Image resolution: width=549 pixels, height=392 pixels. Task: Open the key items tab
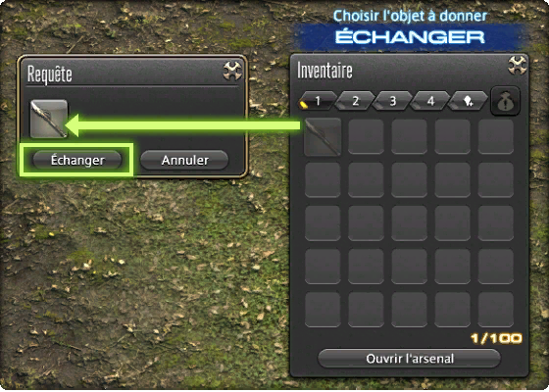[469, 101]
